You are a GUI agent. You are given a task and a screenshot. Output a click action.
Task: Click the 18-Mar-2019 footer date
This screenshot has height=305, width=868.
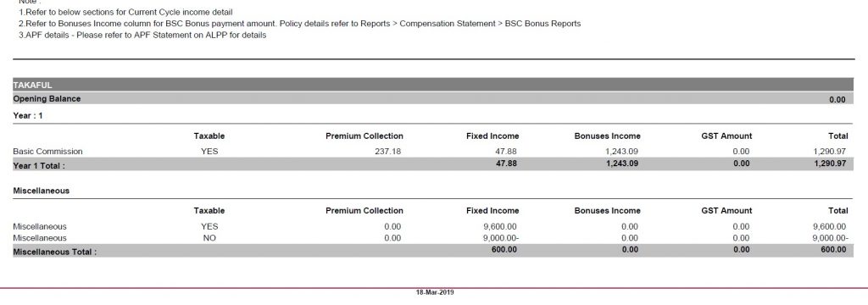pos(435,292)
